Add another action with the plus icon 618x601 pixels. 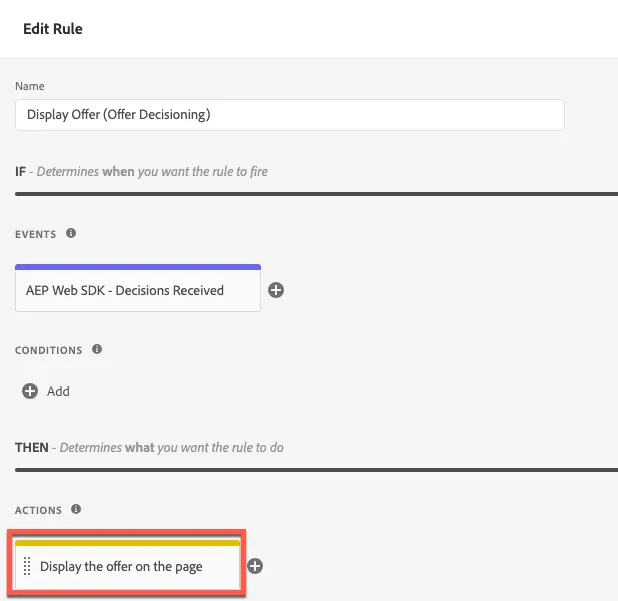[x=255, y=566]
